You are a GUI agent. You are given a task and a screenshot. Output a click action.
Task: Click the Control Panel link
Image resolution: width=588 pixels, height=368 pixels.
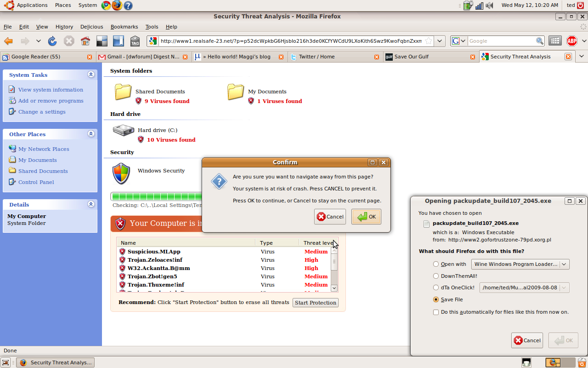point(36,182)
